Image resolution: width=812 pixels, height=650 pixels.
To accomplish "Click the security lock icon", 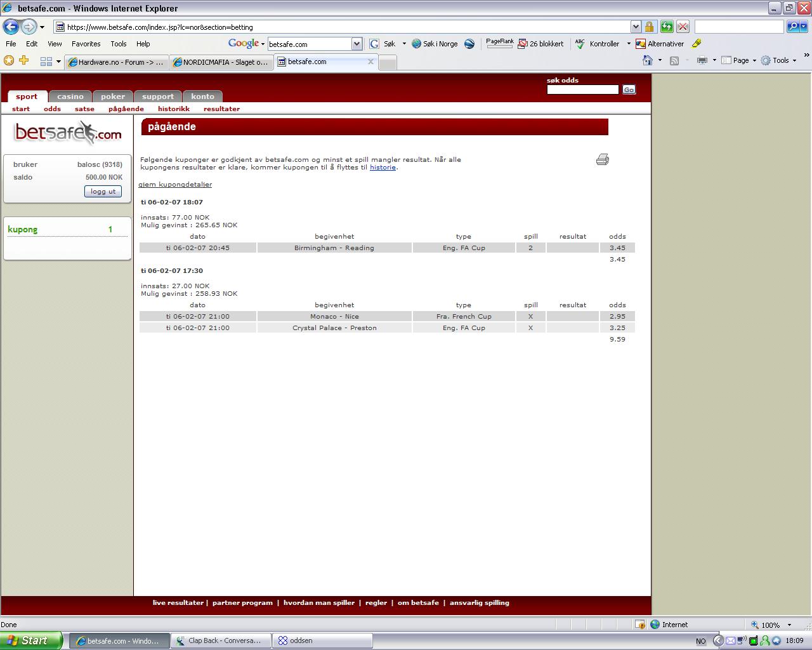I will pyautogui.click(x=649, y=27).
